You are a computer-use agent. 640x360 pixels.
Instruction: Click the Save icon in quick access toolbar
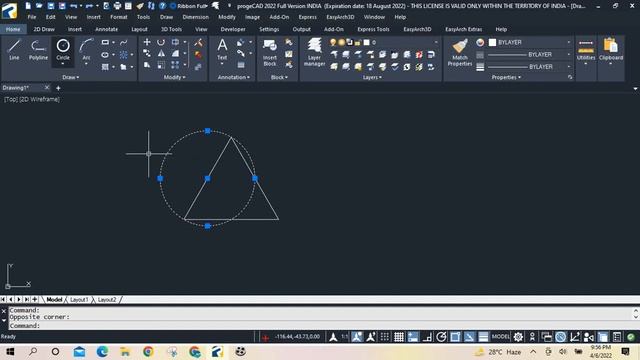pos(51,6)
